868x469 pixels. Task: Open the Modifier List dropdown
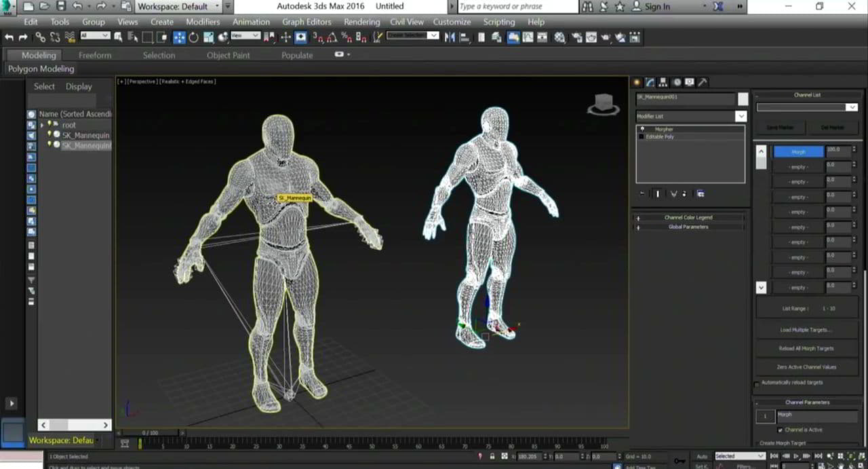coord(741,116)
